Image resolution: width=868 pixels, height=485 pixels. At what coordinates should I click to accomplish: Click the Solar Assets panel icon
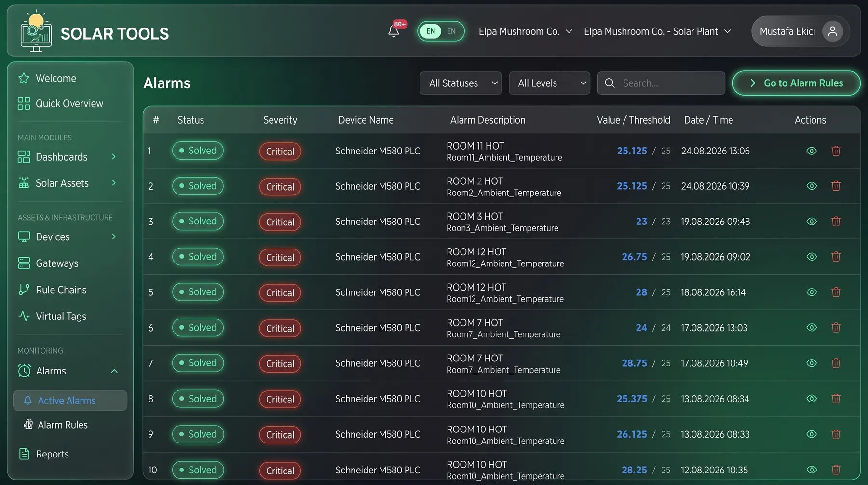(24, 183)
